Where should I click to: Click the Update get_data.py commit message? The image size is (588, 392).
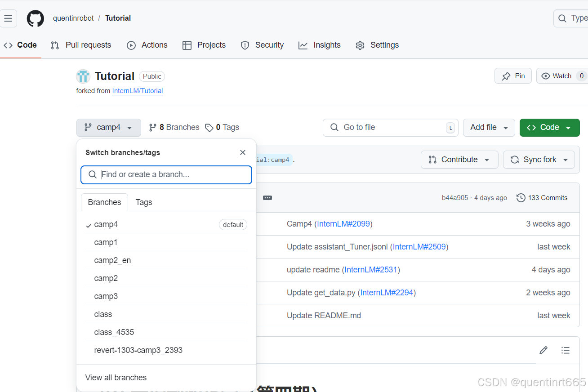[x=321, y=293]
